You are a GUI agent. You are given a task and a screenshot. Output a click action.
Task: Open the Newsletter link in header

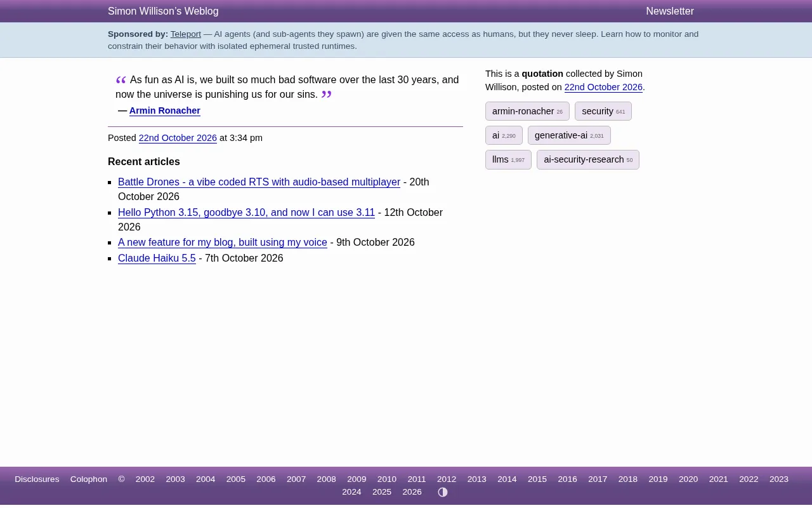670,11
